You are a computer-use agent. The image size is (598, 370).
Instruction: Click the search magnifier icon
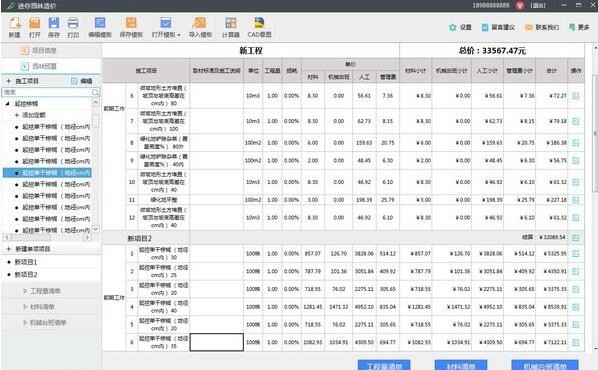pyautogui.click(x=95, y=92)
